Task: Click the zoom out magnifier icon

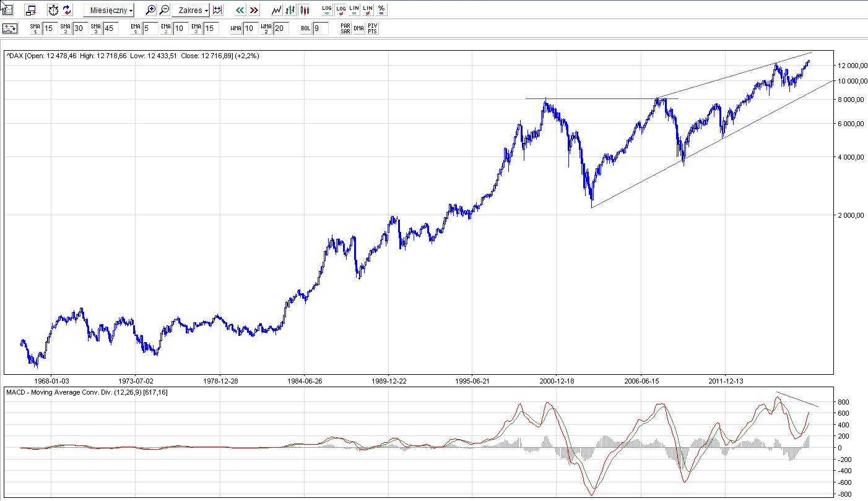Action: click(x=164, y=10)
